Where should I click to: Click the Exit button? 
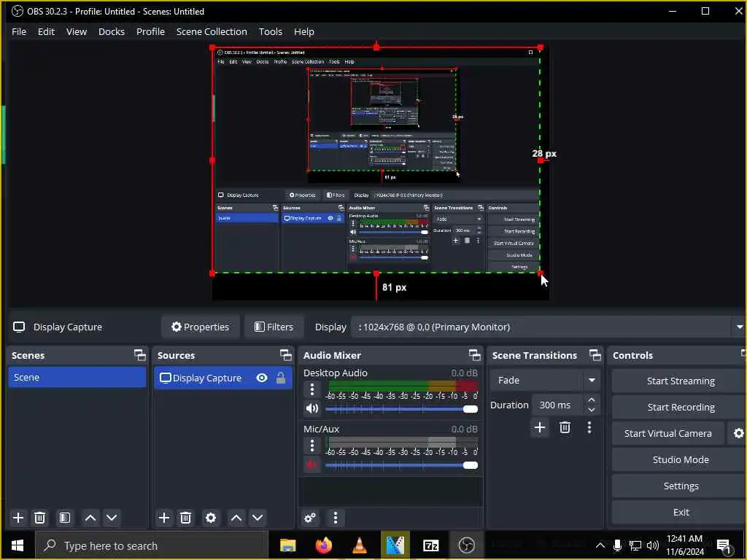[x=681, y=512]
